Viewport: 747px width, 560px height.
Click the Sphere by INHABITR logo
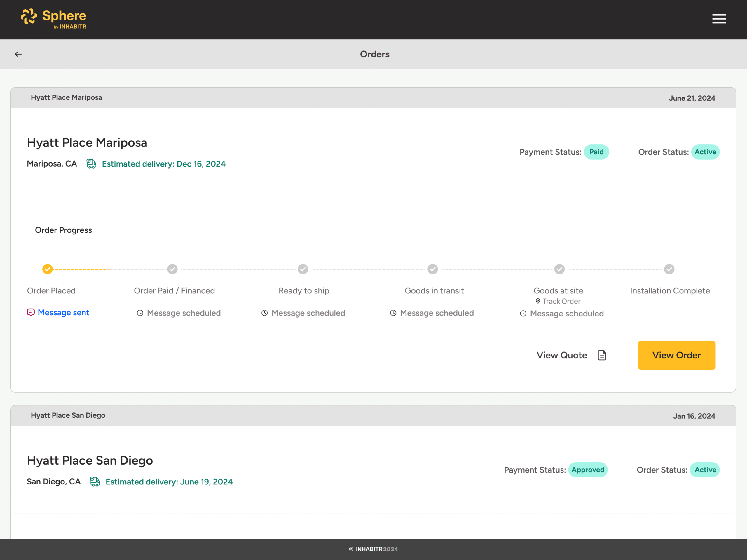(53, 19)
